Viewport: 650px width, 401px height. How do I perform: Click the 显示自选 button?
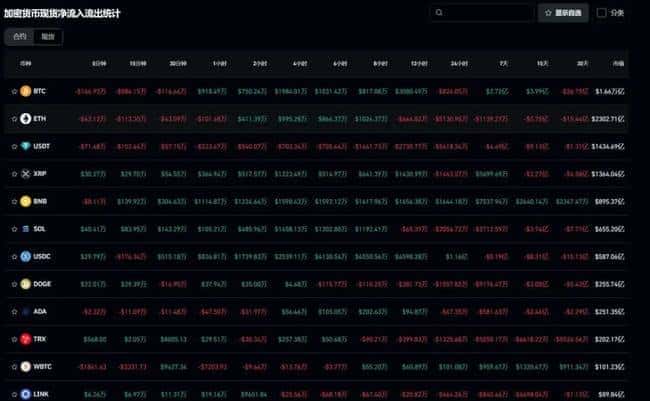(564, 13)
